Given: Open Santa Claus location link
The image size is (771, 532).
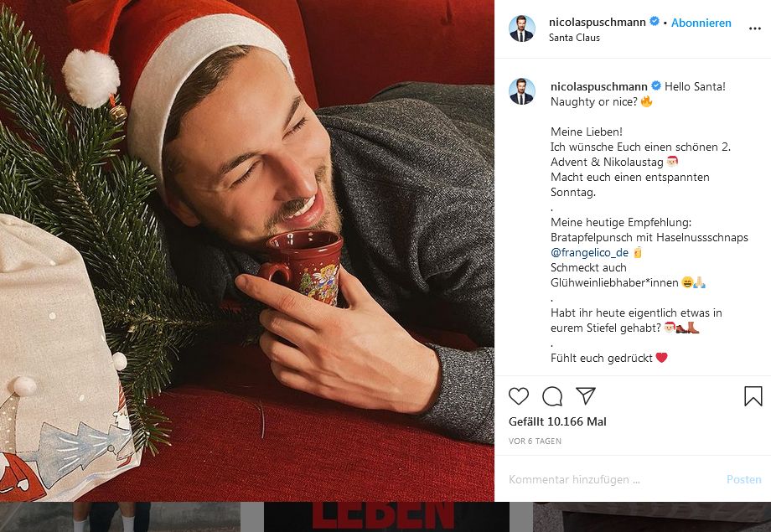Looking at the screenshot, I should [574, 38].
